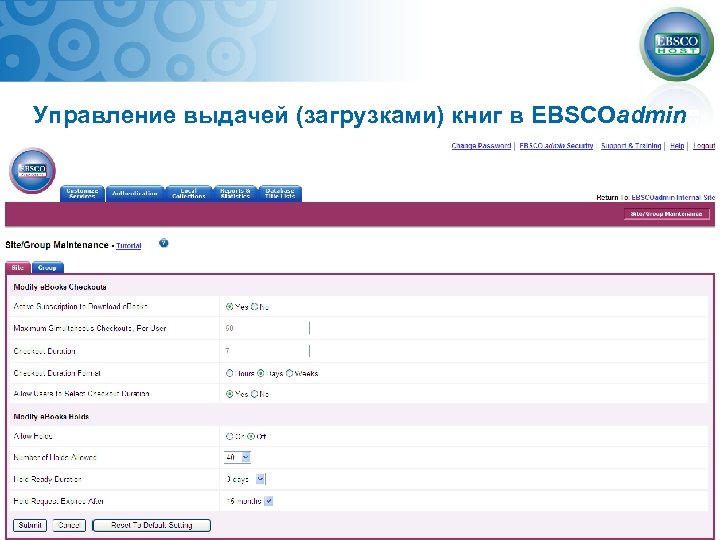This screenshot has height=540, width=720.
Task: Click the Help link at top
Action: (x=677, y=146)
